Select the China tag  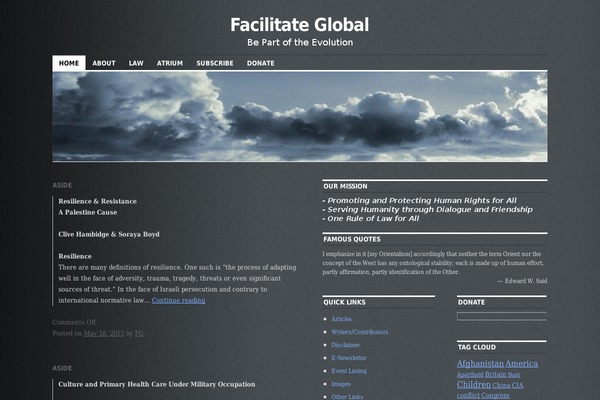point(501,385)
